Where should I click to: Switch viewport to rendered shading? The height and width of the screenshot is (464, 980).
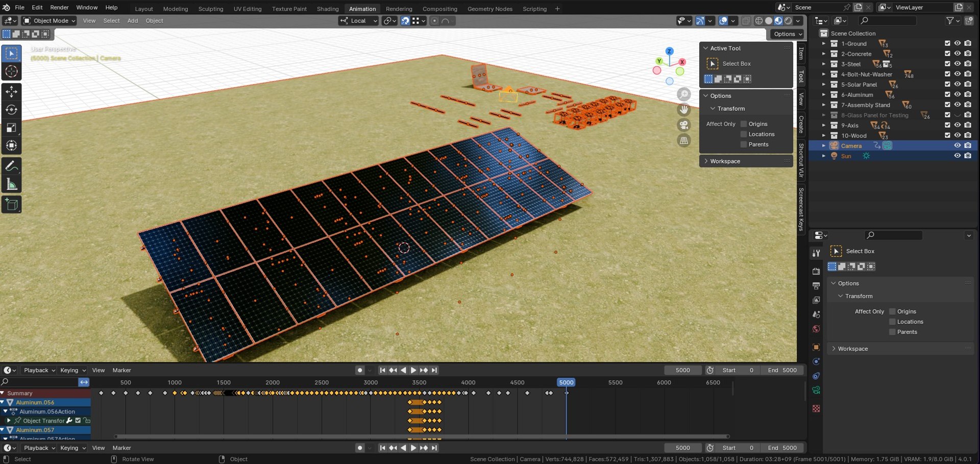(x=788, y=21)
